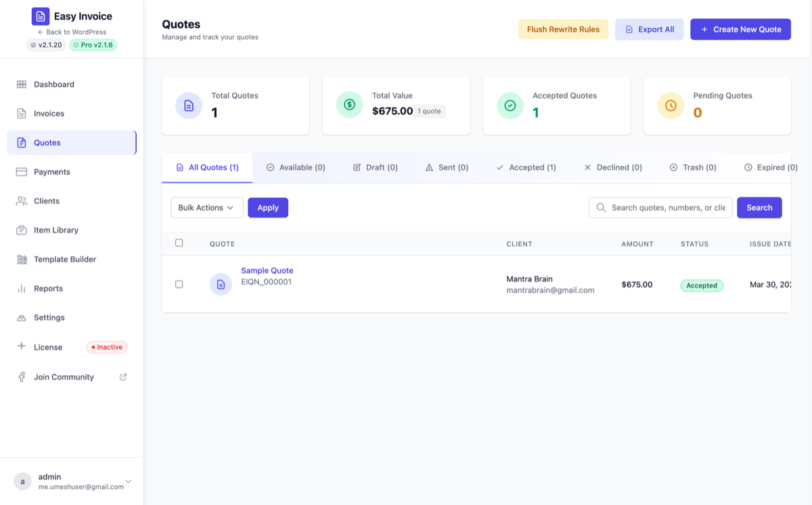
Task: Click the Flush Rewrite Rules button
Action: click(563, 30)
